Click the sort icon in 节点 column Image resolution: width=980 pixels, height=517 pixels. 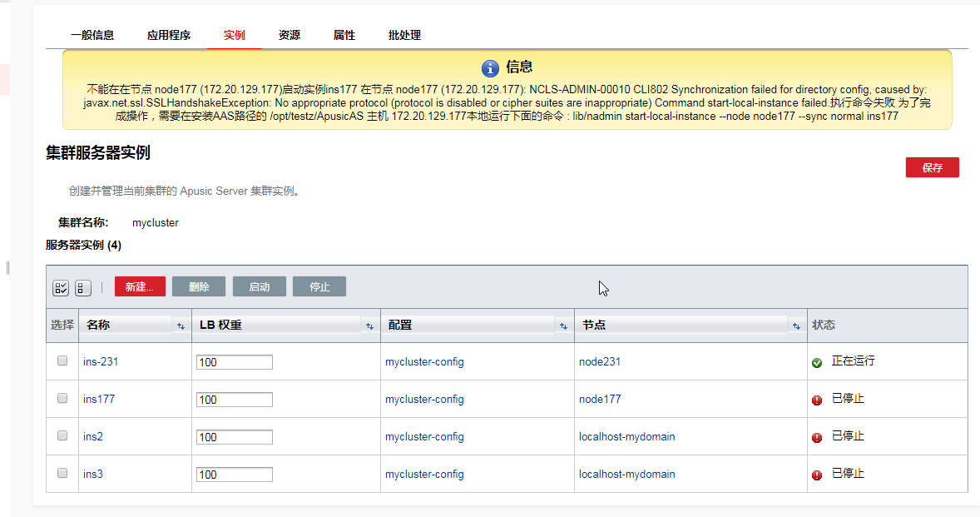(x=796, y=326)
